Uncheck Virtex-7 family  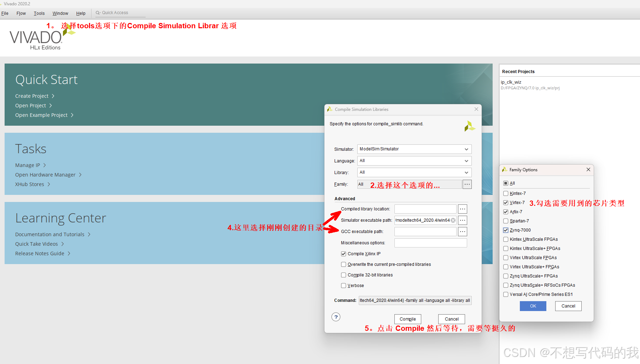[506, 203]
